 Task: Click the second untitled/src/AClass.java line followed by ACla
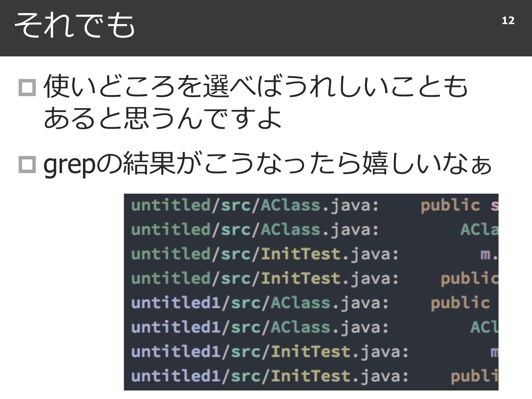click(x=255, y=230)
